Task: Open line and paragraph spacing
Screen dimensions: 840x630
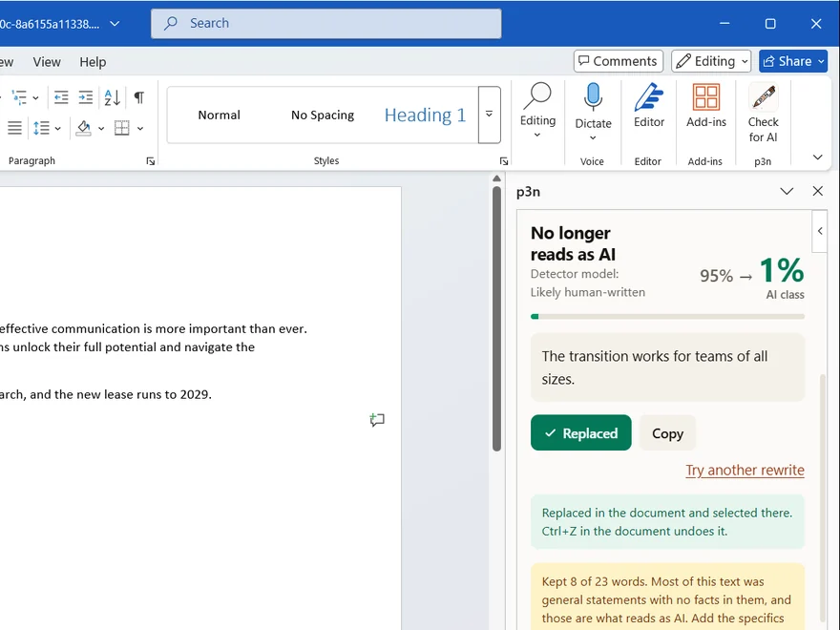Action: click(41, 128)
